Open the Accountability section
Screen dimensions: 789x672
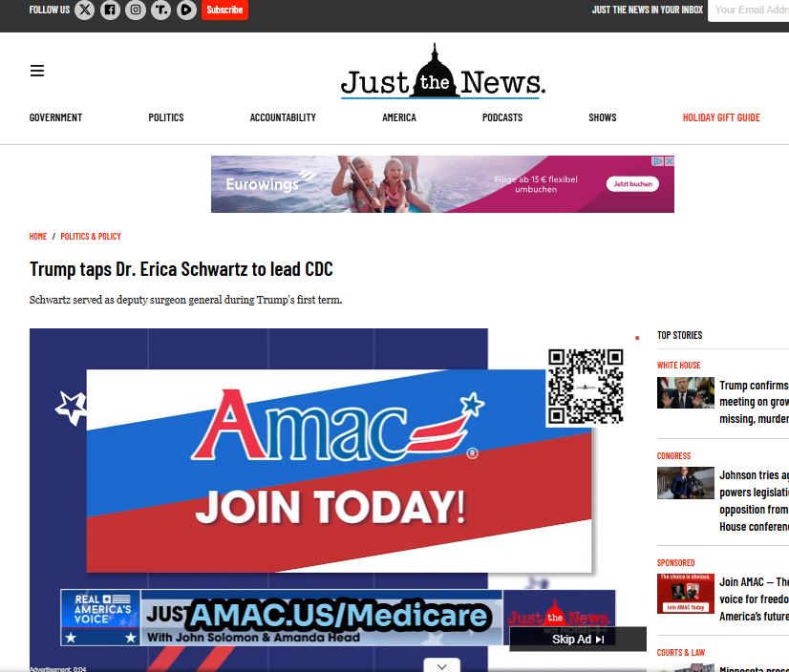coord(283,117)
